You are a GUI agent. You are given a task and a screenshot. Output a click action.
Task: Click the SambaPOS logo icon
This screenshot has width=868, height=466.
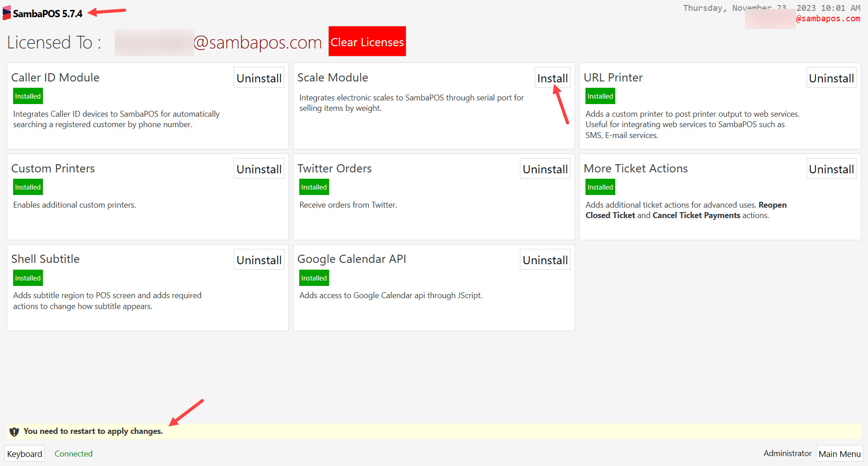click(x=6, y=13)
